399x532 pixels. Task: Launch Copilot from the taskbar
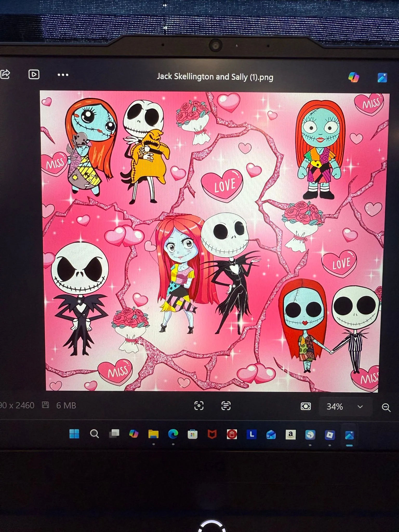(x=134, y=434)
